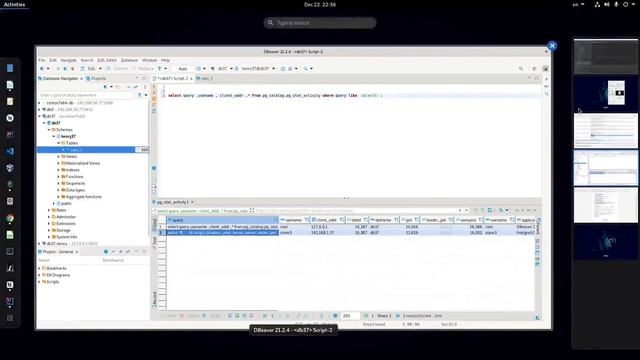This screenshot has width=640, height=360.
Task: Expand the Views folder
Action: pyautogui.click(x=58, y=157)
